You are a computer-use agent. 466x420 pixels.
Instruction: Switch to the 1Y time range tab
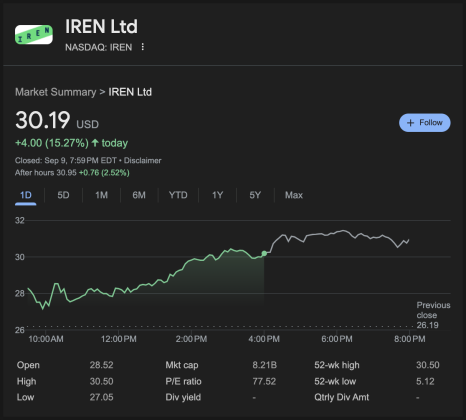[217, 195]
